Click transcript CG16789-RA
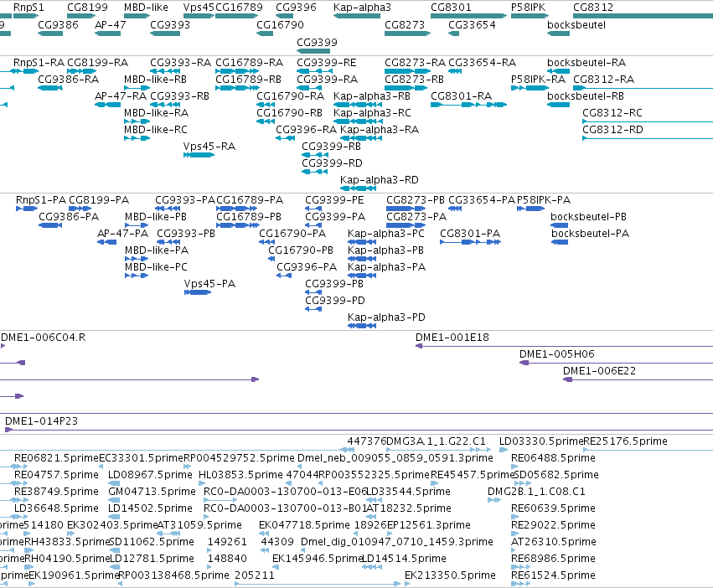This screenshot has width=713, height=588. [x=249, y=62]
